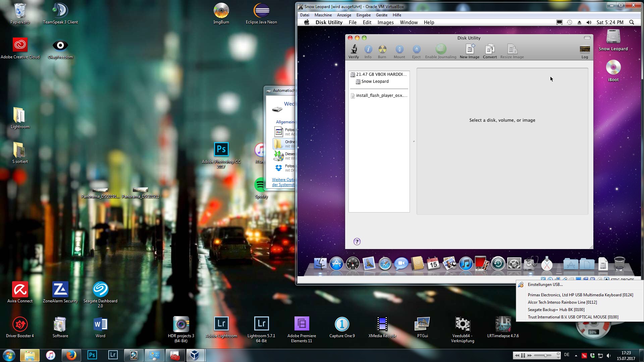Click the Einstellungen USB... menu entry
The height and width of the screenshot is (362, 644).
pyautogui.click(x=545, y=285)
